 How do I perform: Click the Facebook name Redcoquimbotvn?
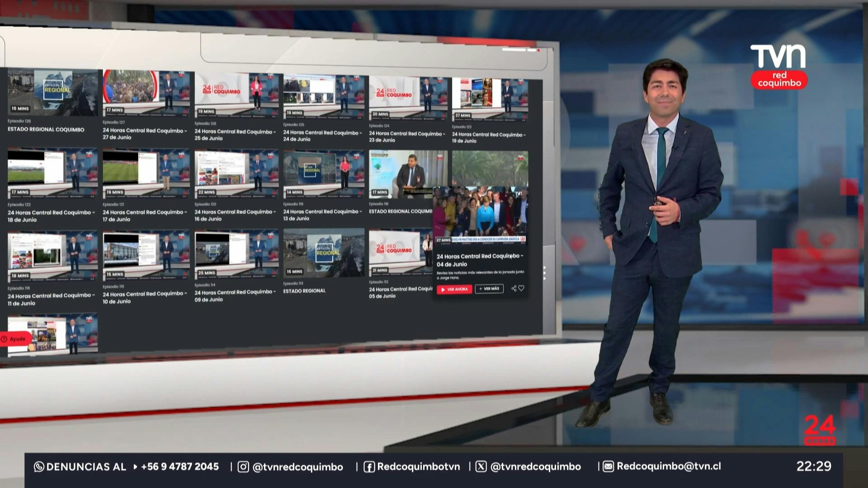click(419, 467)
